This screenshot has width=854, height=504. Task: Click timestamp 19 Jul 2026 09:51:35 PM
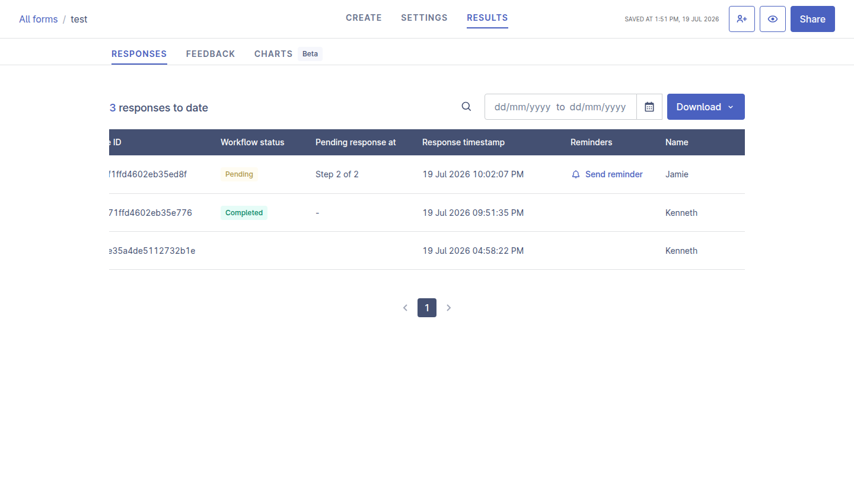[473, 213]
